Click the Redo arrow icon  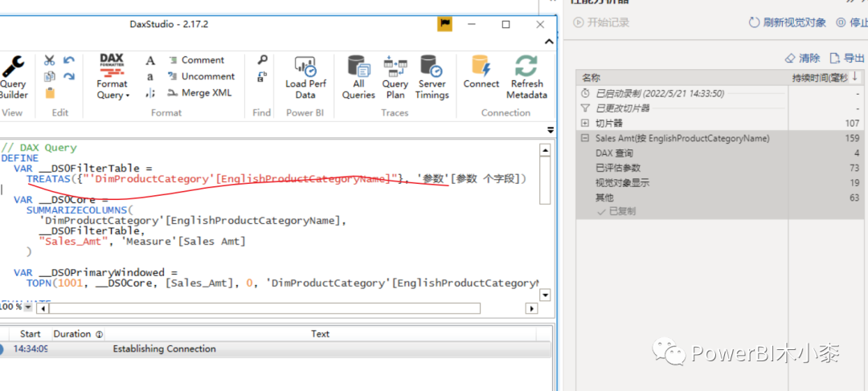click(x=69, y=76)
